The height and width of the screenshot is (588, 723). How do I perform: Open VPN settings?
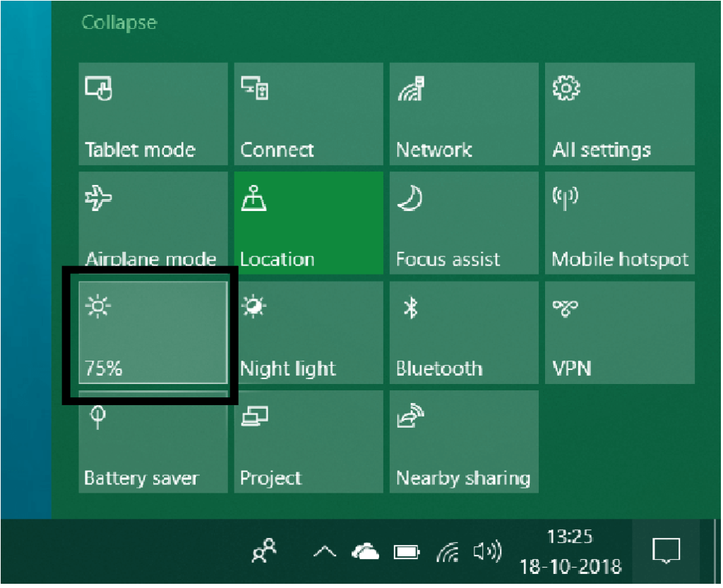(x=619, y=332)
